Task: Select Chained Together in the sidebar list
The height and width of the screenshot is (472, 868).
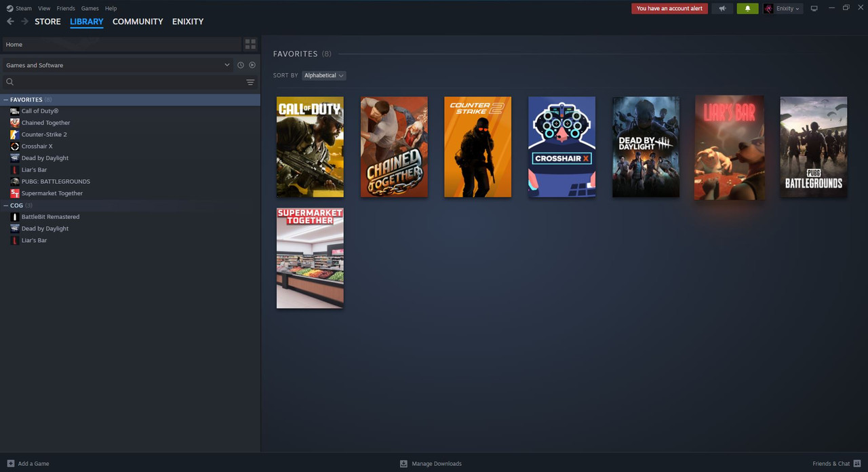Action: (x=45, y=123)
